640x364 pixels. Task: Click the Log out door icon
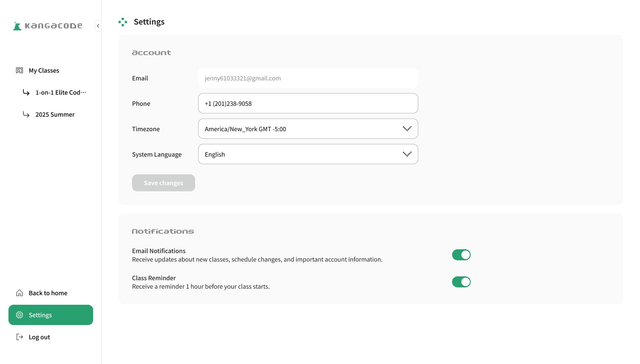click(x=19, y=337)
